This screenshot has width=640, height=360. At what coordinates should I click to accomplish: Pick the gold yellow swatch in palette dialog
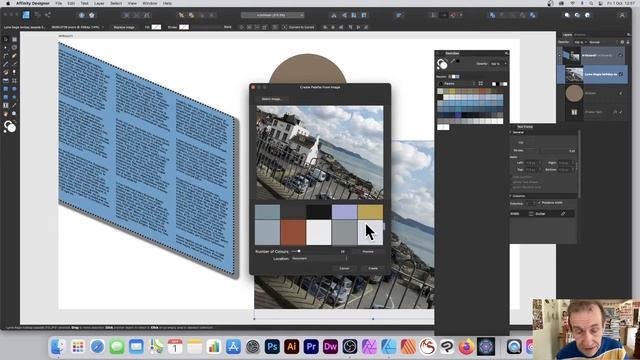370,212
